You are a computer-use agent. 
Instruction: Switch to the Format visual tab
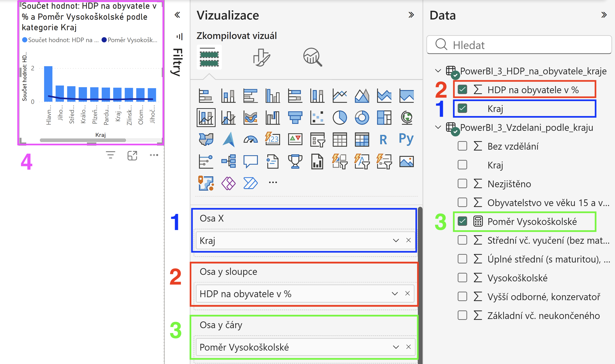point(261,57)
